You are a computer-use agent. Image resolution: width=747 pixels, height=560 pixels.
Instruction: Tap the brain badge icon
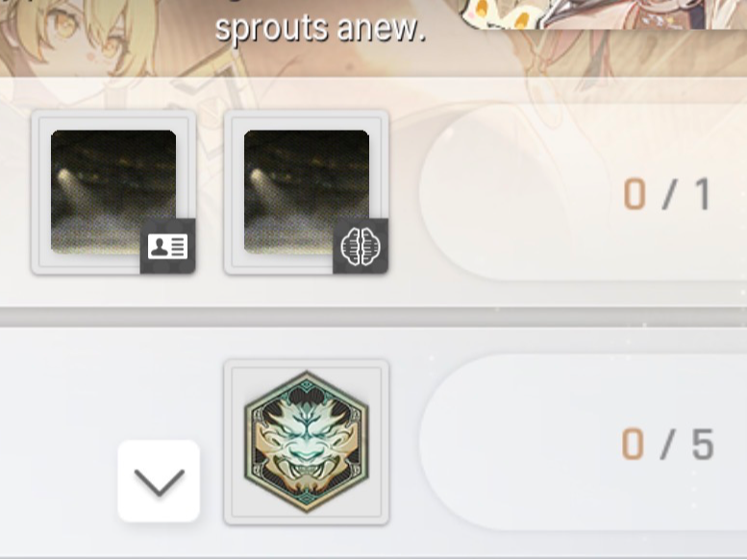coord(361,246)
